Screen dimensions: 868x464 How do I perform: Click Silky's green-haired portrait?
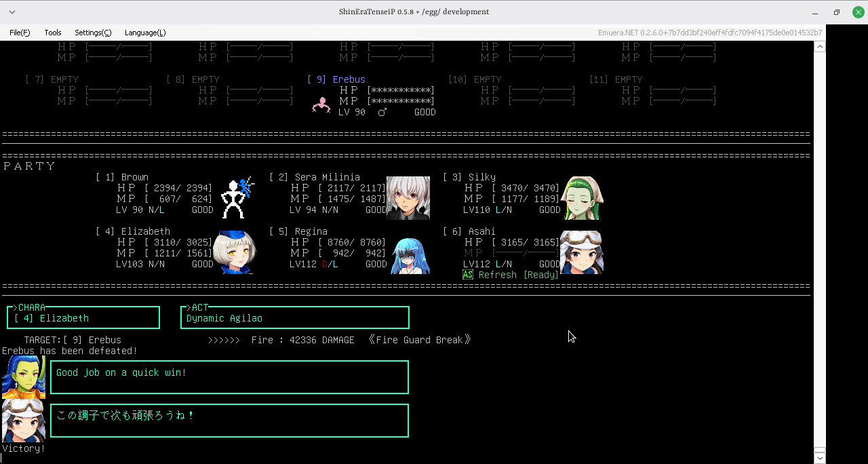click(582, 198)
